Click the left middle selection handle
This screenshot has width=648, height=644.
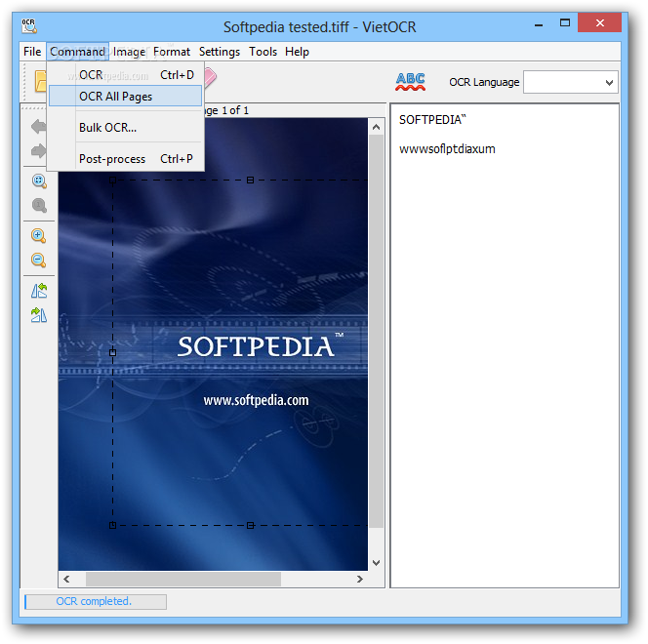click(112, 353)
